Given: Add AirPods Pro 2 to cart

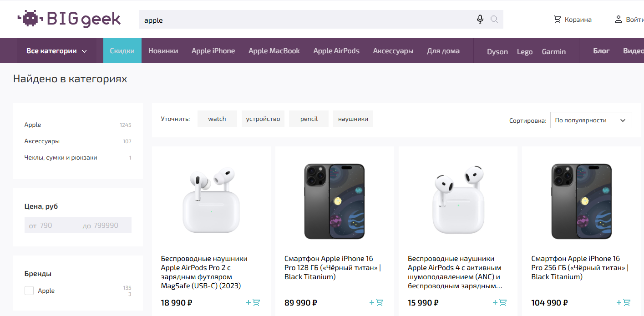Looking at the screenshot, I should click(x=253, y=302).
